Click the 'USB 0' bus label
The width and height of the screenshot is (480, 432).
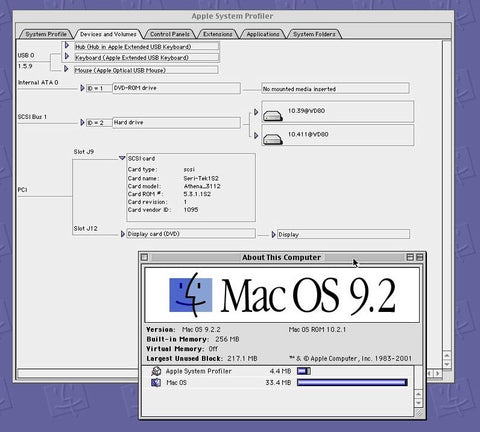pos(26,55)
